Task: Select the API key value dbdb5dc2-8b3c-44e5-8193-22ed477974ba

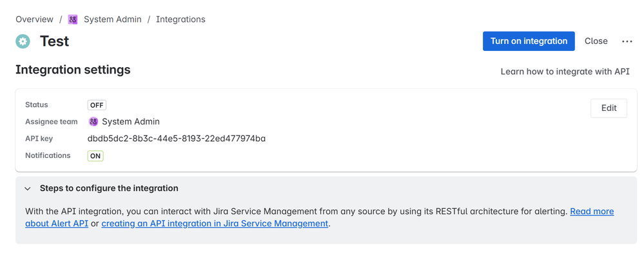Action: pyautogui.click(x=176, y=139)
